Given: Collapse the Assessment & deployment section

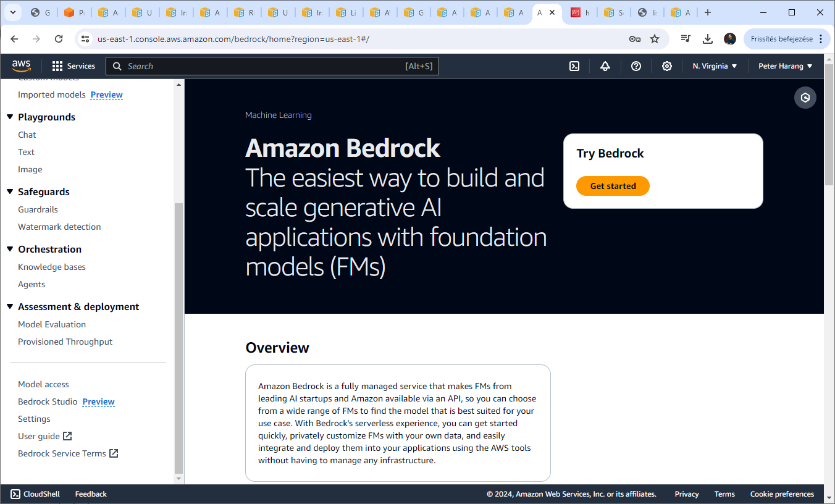Looking at the screenshot, I should click(x=10, y=306).
